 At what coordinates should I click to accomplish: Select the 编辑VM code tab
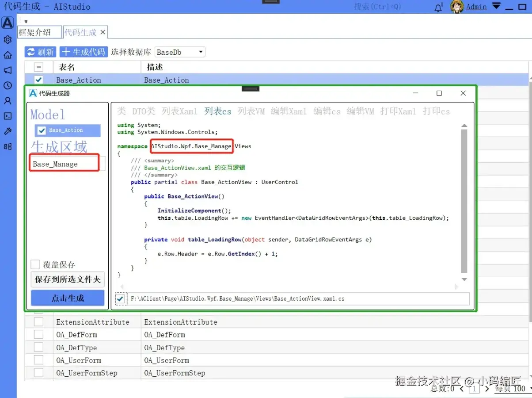[361, 111]
